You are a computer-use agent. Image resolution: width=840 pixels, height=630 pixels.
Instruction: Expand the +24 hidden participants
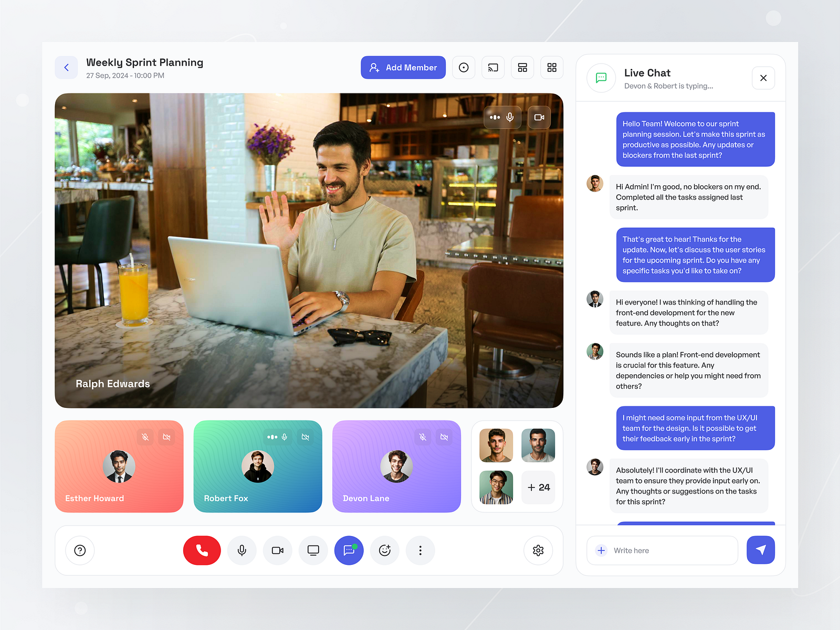tap(538, 487)
